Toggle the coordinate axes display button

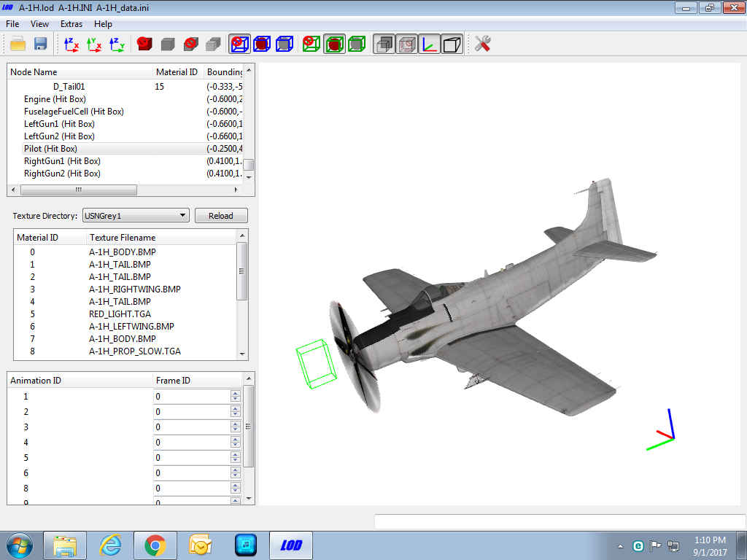(x=429, y=44)
